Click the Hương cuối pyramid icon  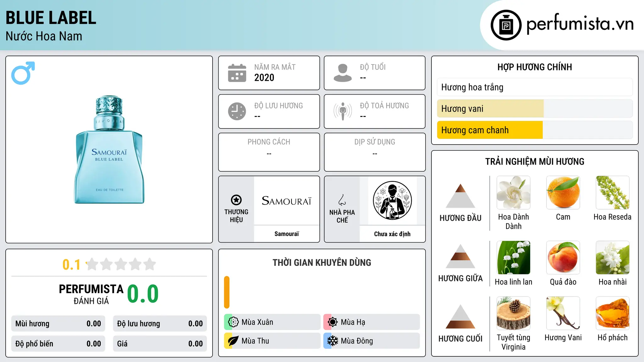pos(460,316)
